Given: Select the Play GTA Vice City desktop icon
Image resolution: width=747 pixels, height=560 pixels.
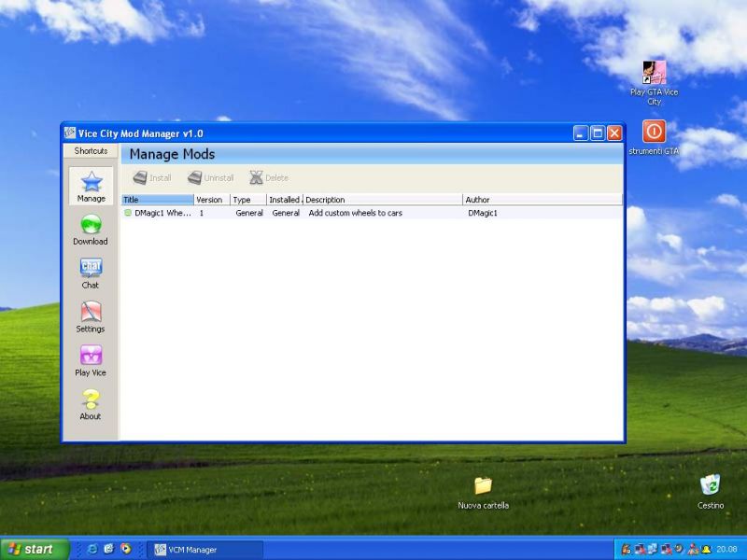Looking at the screenshot, I should [x=655, y=83].
